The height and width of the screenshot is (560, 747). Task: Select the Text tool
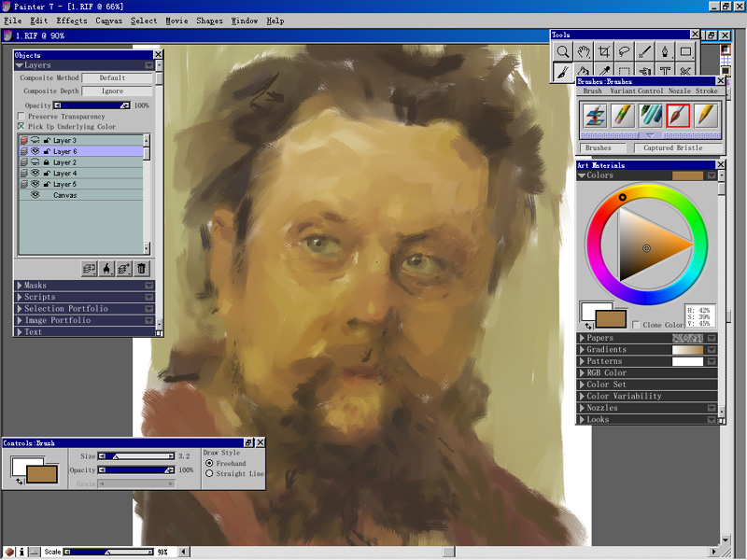(665, 71)
